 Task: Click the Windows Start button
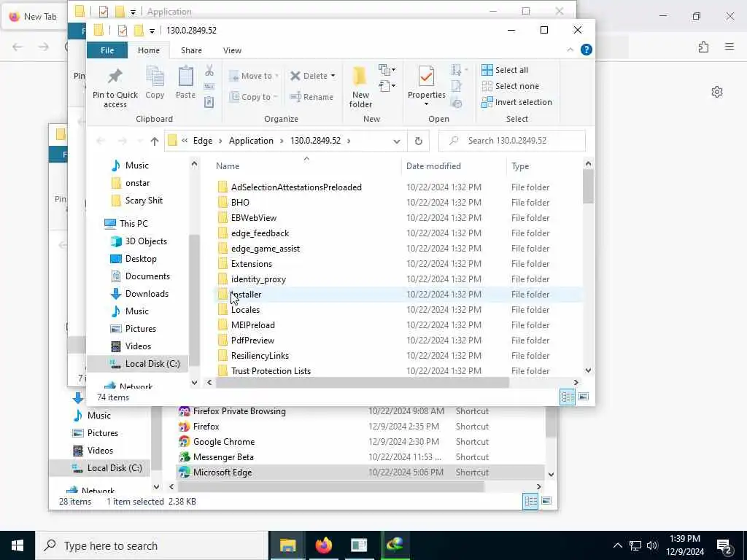click(18, 545)
